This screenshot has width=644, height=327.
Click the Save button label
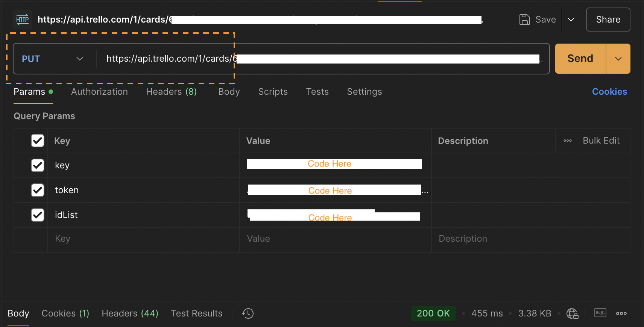(x=545, y=20)
